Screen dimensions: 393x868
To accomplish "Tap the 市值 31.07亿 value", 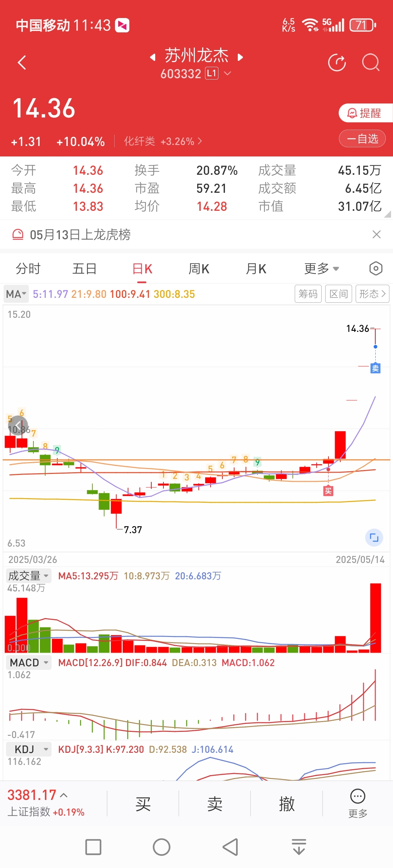I will (360, 206).
